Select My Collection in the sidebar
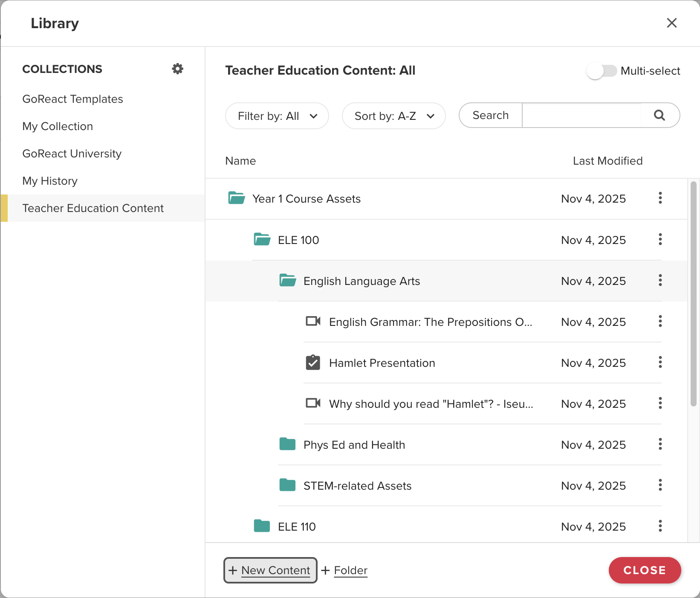Viewport: 700px width, 598px height. 58,126
